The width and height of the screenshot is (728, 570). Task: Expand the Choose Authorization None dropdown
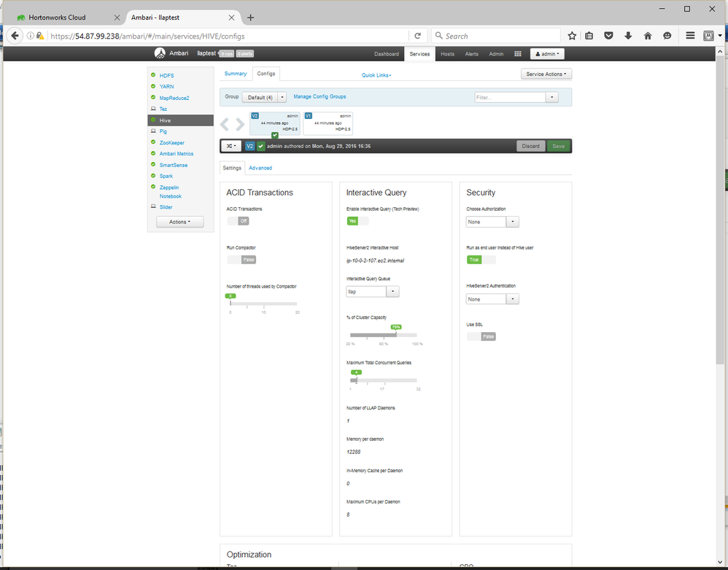(512, 221)
